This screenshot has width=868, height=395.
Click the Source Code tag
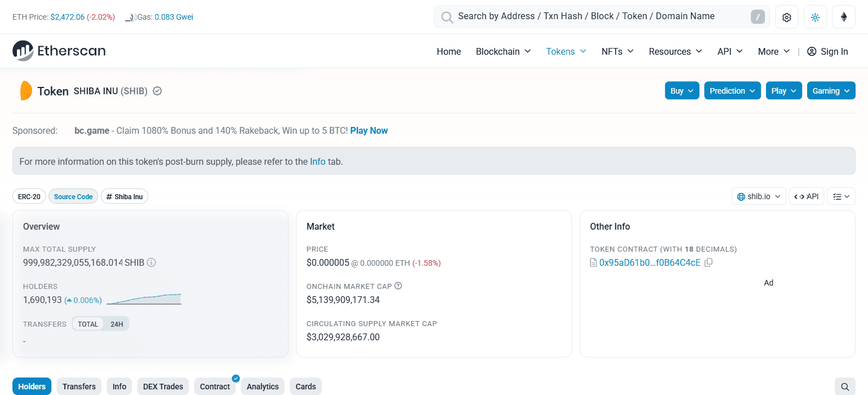click(x=73, y=196)
